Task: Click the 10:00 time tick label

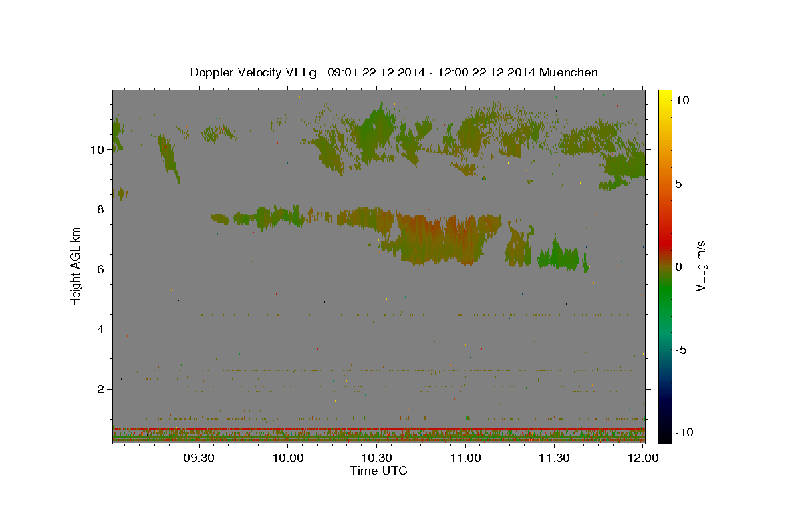Action: pos(288,458)
